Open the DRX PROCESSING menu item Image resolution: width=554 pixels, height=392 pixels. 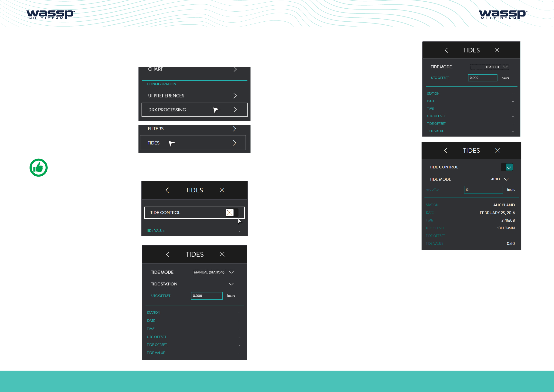coord(194,110)
